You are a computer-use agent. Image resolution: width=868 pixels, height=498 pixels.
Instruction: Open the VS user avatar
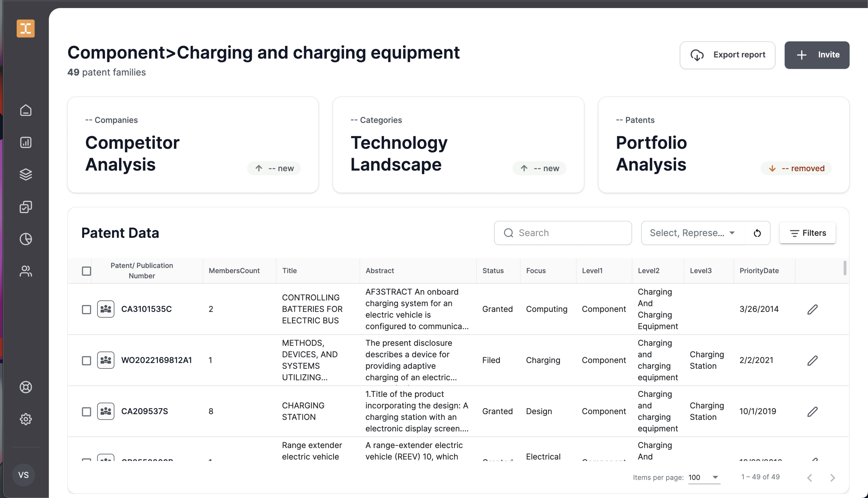coord(24,475)
